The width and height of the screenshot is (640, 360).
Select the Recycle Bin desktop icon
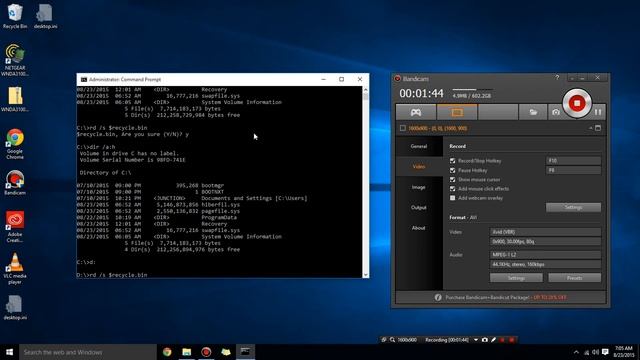click(x=15, y=16)
